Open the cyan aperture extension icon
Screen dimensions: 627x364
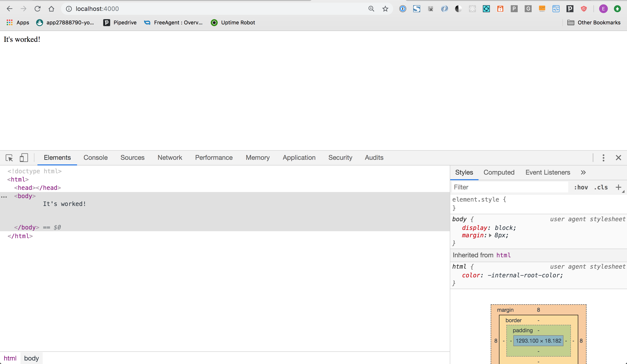(486, 9)
